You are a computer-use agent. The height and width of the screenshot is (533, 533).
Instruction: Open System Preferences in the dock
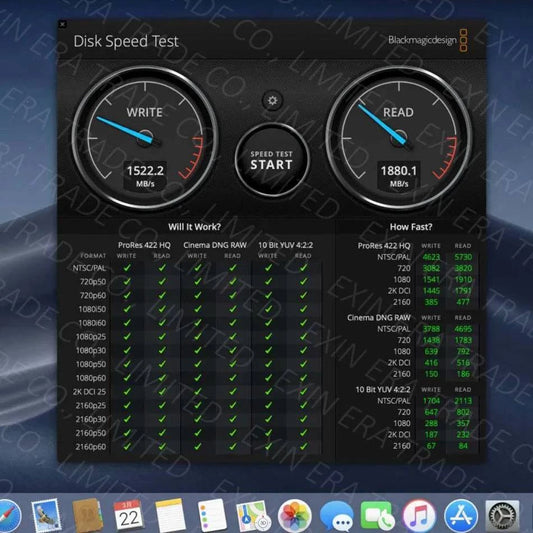click(502, 516)
